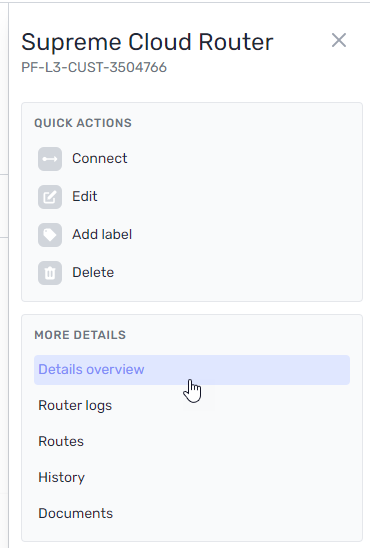Viewport: 370px width, 548px height.
Task: Click the QUICK ACTIONS section header
Action: [x=83, y=123]
